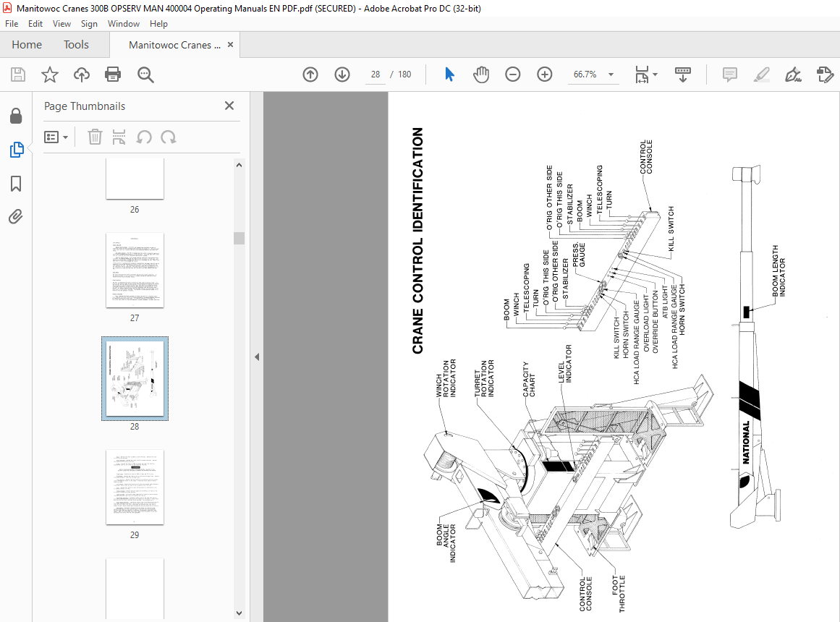Open the print dialog icon

coord(113,74)
